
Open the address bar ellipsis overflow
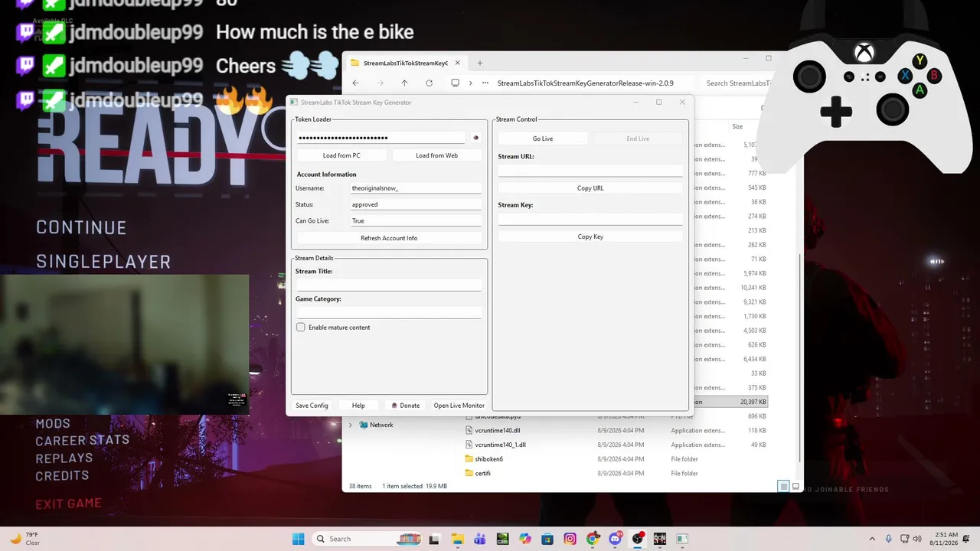point(485,83)
